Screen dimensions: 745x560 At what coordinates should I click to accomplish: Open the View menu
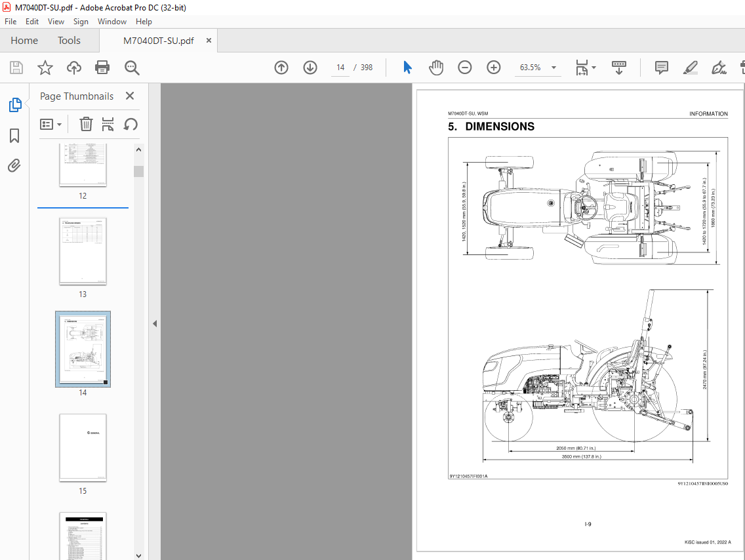(56, 22)
